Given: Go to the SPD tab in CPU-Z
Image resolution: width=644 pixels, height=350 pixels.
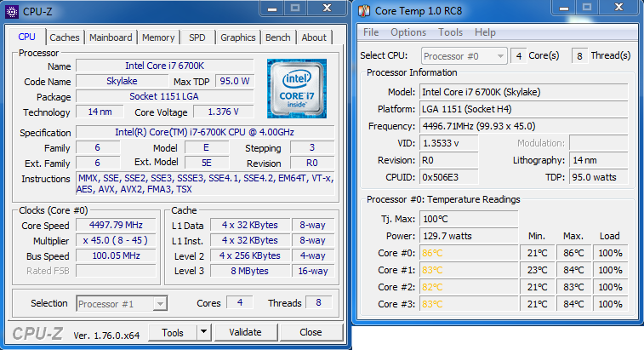Looking at the screenshot, I should [x=197, y=37].
